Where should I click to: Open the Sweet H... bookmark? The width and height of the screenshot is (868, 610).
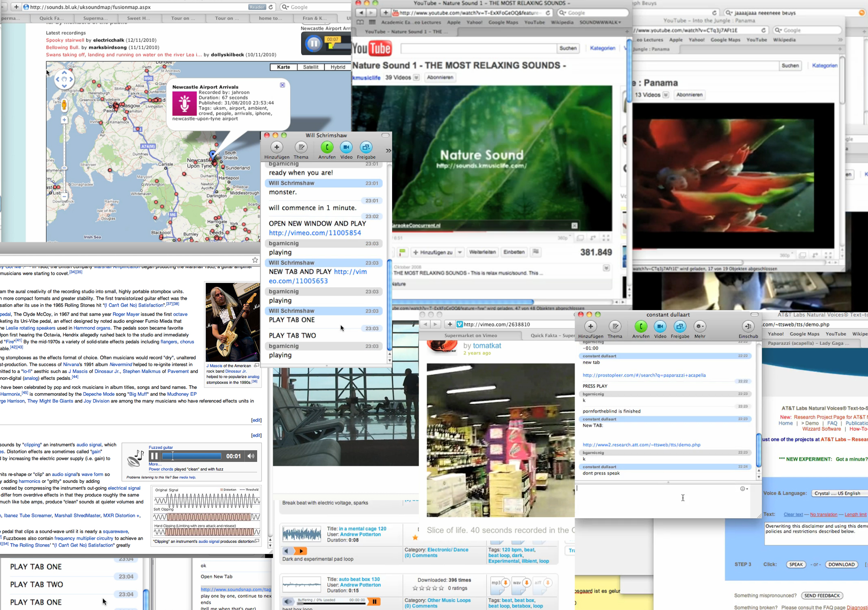click(x=138, y=18)
